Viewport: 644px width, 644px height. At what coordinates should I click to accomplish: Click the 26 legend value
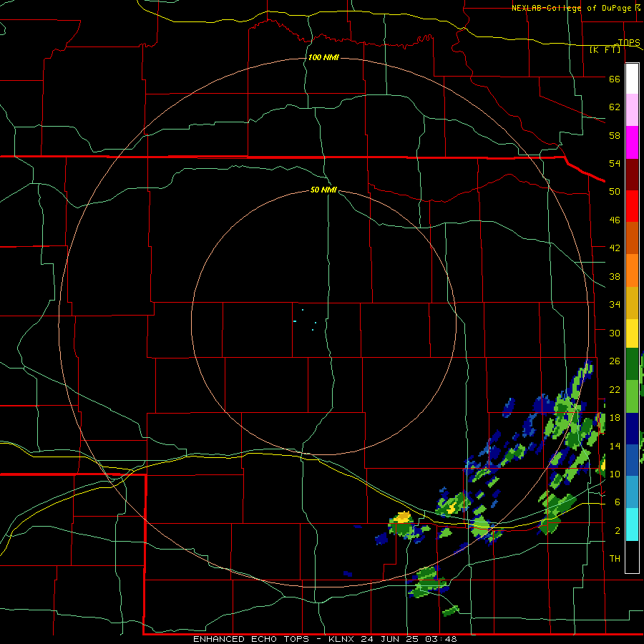point(615,361)
